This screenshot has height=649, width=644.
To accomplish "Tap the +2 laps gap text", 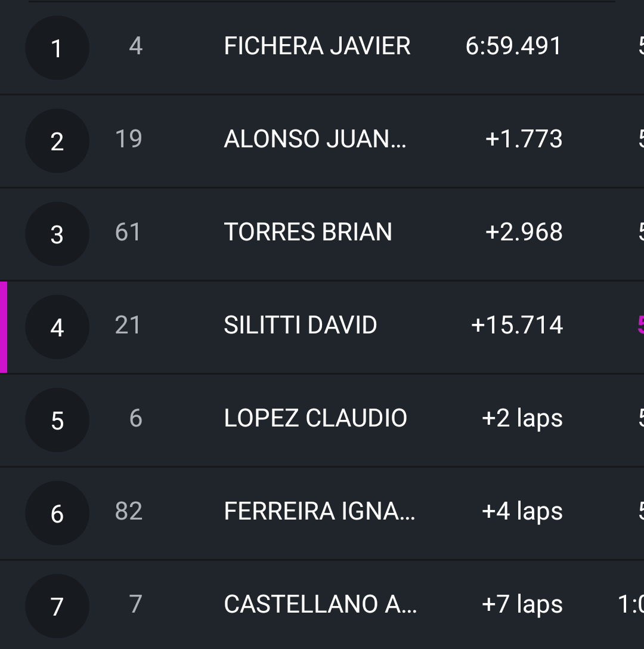I will (x=522, y=419).
